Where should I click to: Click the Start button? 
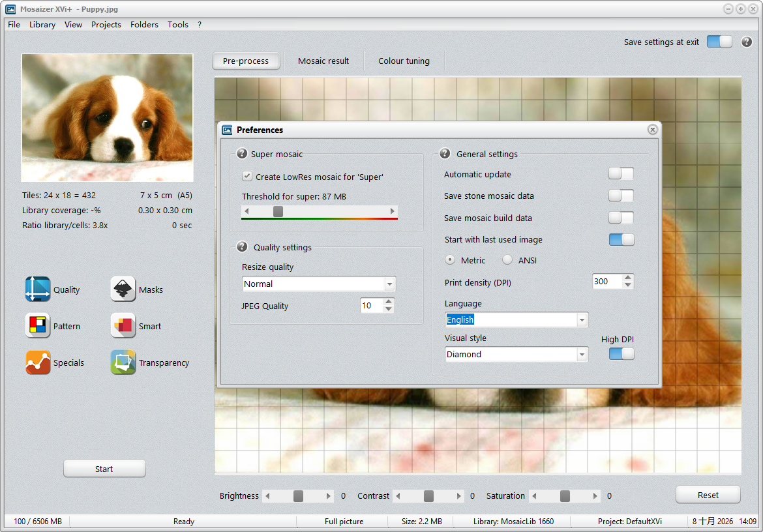(104, 469)
